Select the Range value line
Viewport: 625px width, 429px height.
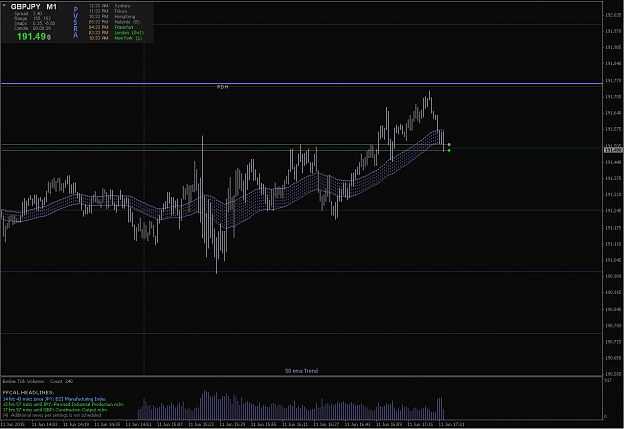(x=32, y=18)
